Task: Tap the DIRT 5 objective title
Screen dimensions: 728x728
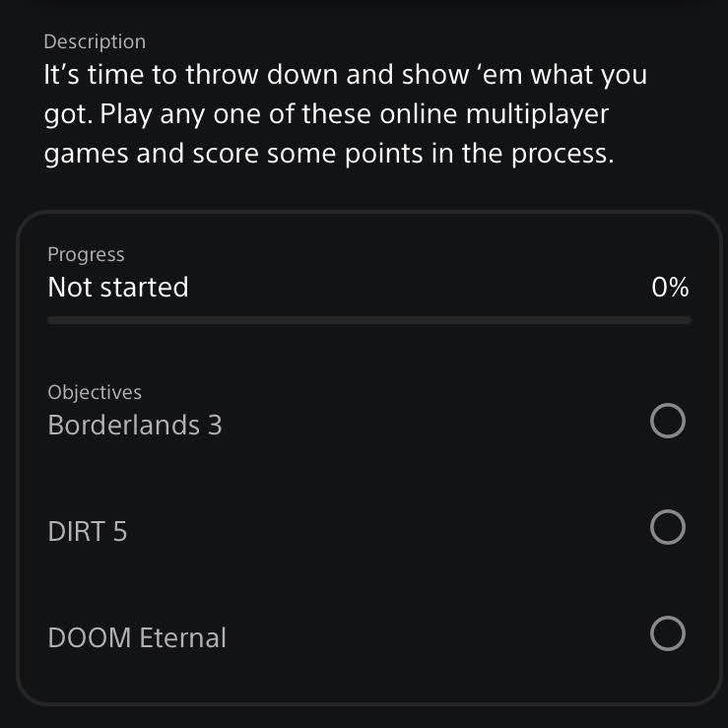Action: point(88,532)
